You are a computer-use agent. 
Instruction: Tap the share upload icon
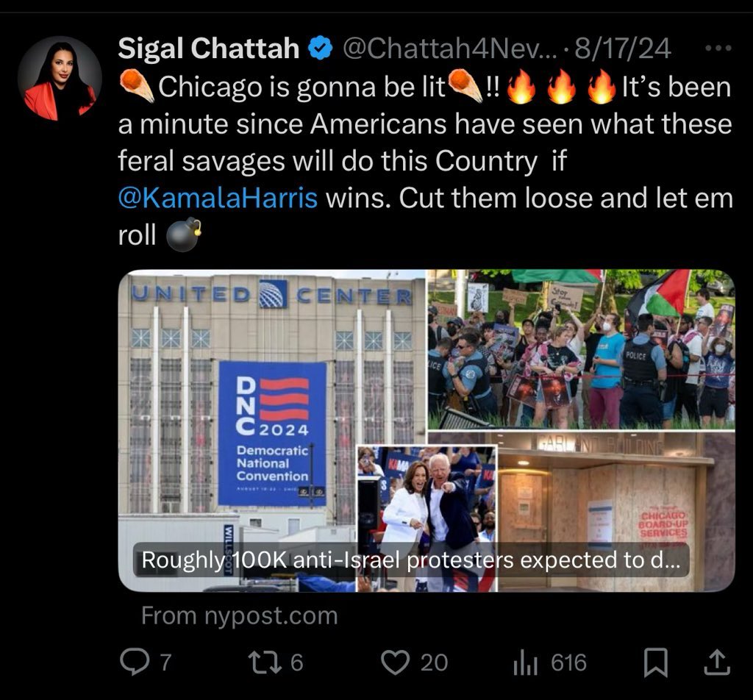click(x=716, y=662)
